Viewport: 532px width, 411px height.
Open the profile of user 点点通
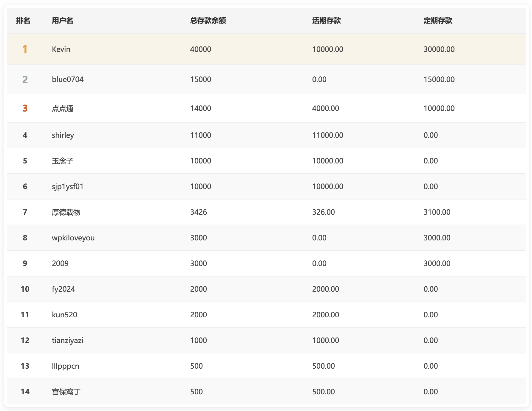[63, 108]
